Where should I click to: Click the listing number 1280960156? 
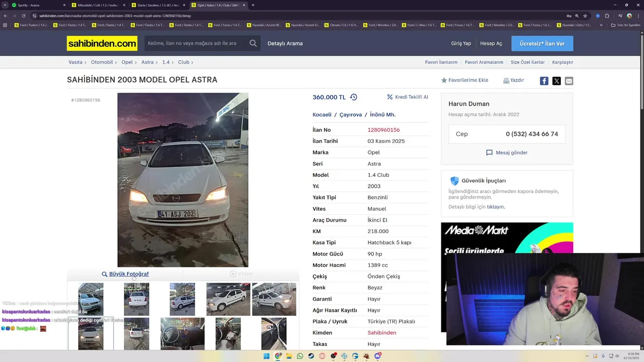click(383, 130)
